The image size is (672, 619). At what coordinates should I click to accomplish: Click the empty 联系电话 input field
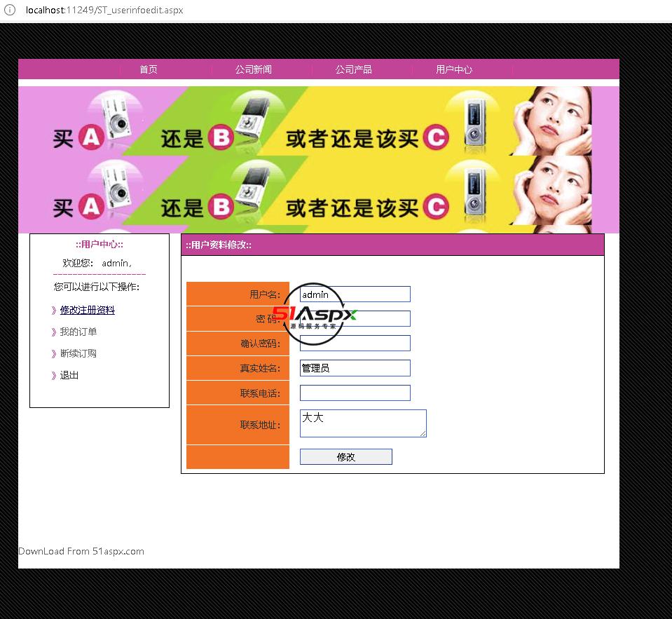click(355, 393)
